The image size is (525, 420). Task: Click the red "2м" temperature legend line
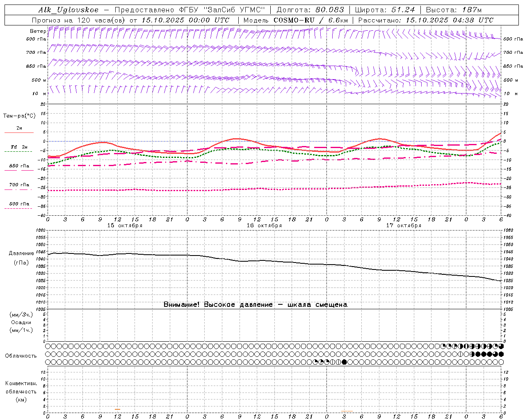19,133
